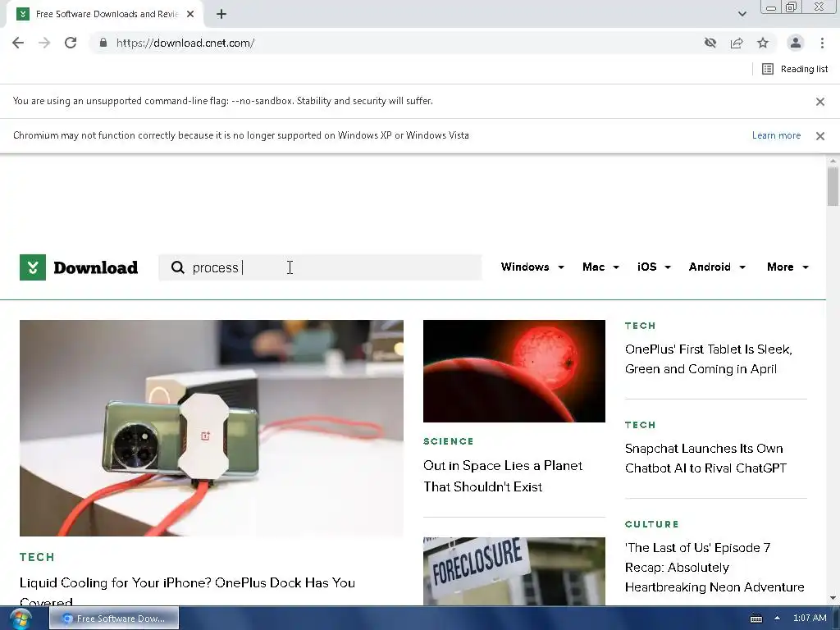840x630 pixels.
Task: Dismiss the no-sandbox warning bar
Action: 820,102
